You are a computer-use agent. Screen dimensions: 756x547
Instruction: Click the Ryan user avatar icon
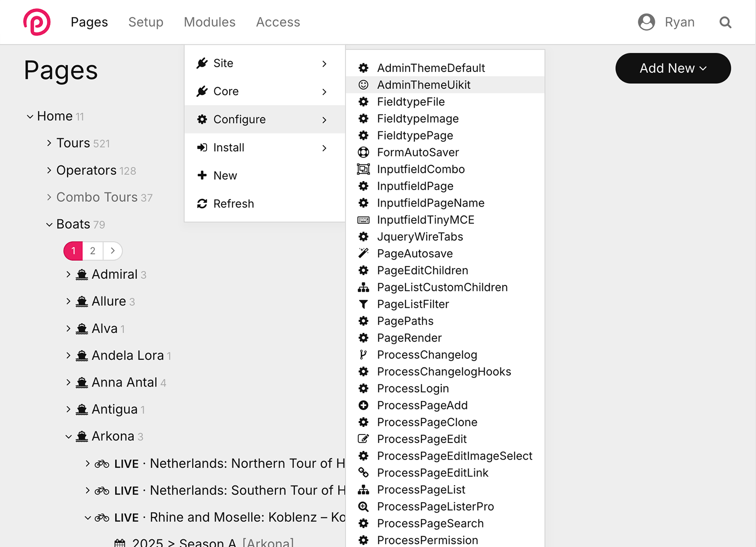[646, 22]
